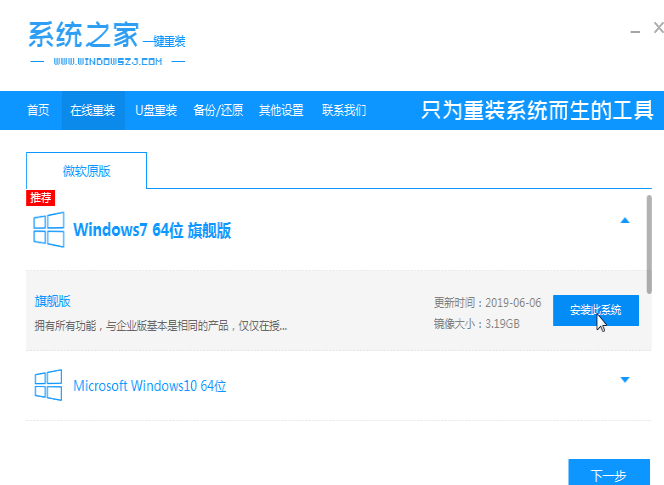Image resolution: width=664 pixels, height=485 pixels.
Task: Go to the 首页 menu
Action: point(38,110)
